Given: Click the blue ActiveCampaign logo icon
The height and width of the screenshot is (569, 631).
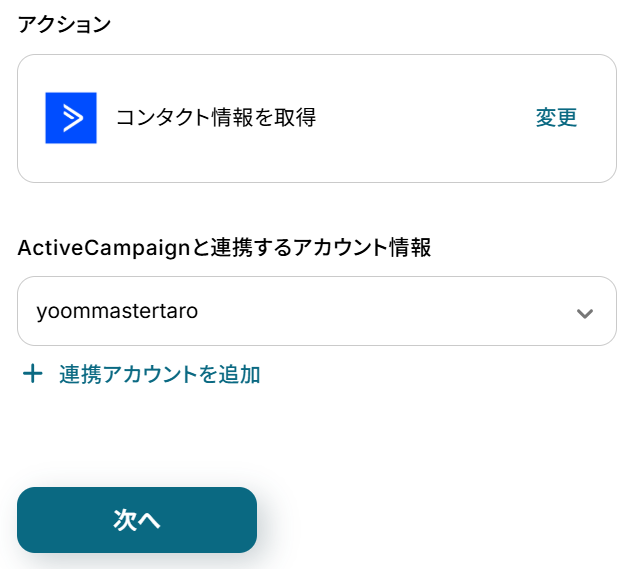Looking at the screenshot, I should (71, 118).
